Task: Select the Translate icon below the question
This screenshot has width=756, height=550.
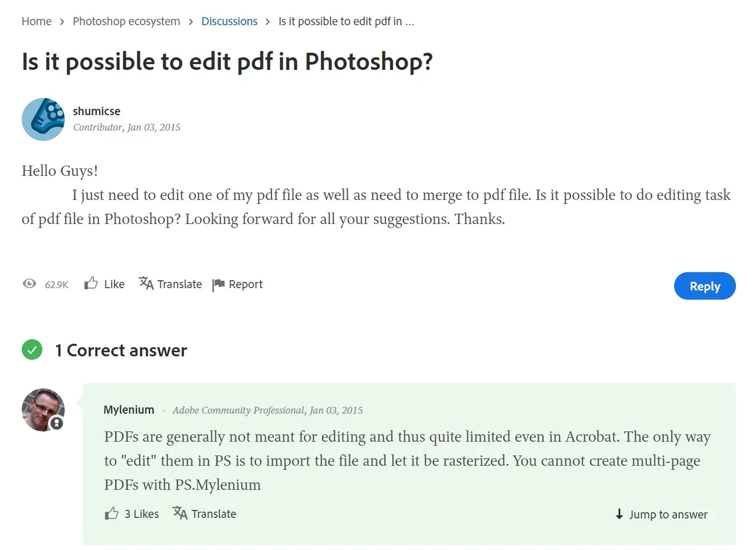Action: point(145,284)
